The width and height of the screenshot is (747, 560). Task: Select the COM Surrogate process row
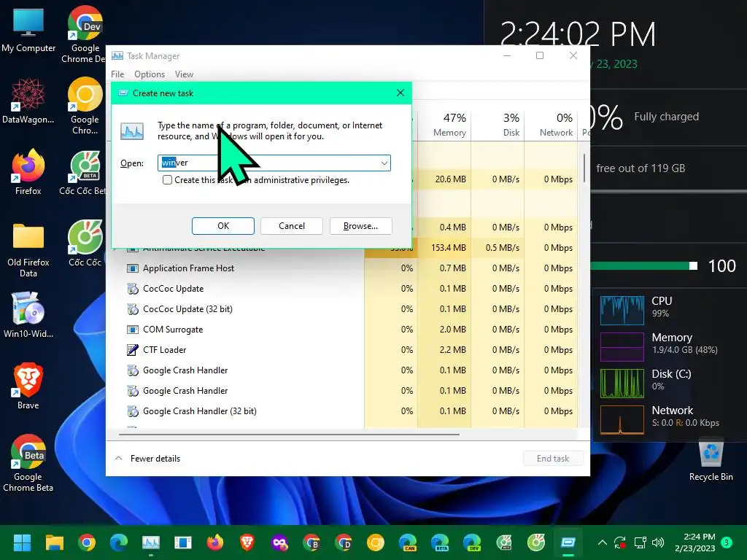[x=342, y=330]
